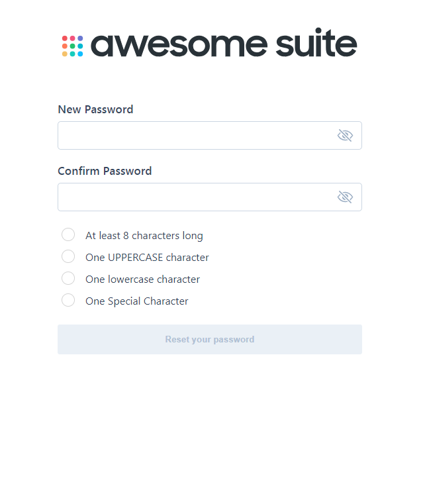Click the word 'awesome' in the logo

(179, 46)
